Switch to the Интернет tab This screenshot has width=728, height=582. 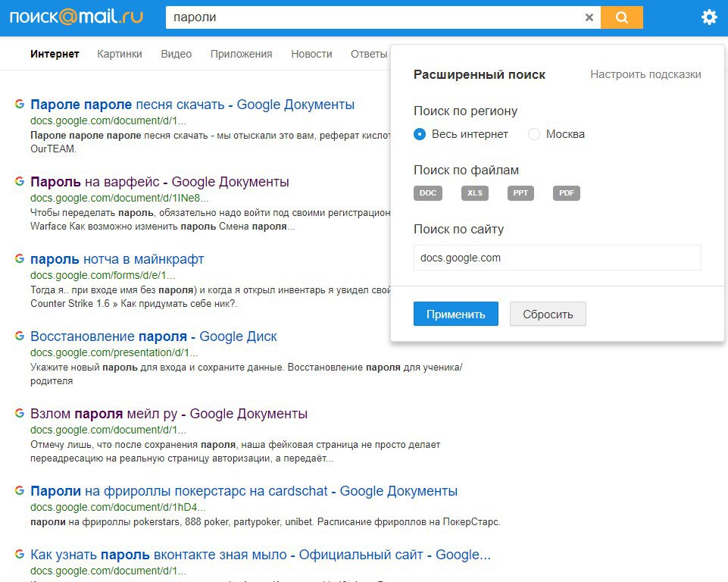pyautogui.click(x=55, y=54)
